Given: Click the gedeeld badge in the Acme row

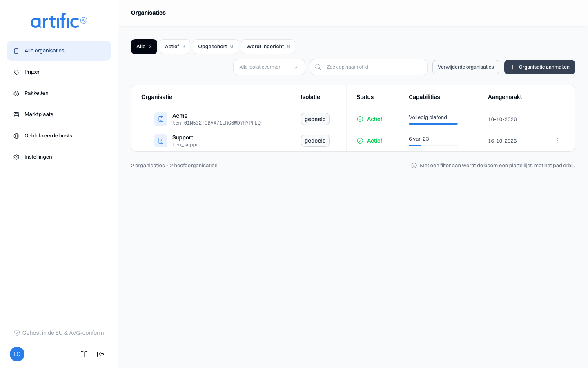Looking at the screenshot, I should 315,119.
